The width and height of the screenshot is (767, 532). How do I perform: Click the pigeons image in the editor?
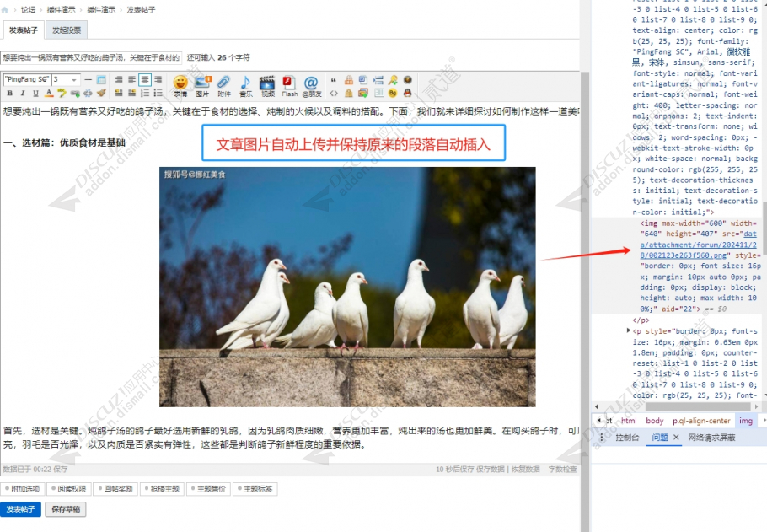click(x=347, y=287)
